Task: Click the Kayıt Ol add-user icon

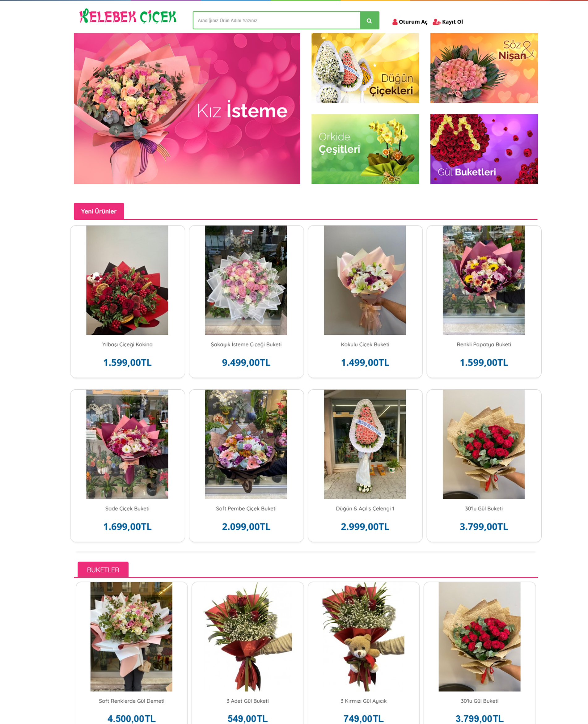Action: pyautogui.click(x=437, y=22)
